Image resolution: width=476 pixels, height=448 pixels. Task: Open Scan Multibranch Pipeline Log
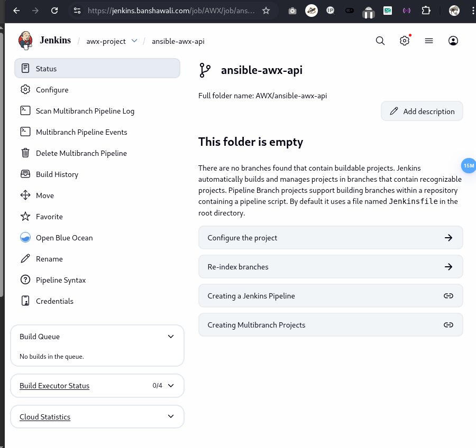click(x=85, y=111)
